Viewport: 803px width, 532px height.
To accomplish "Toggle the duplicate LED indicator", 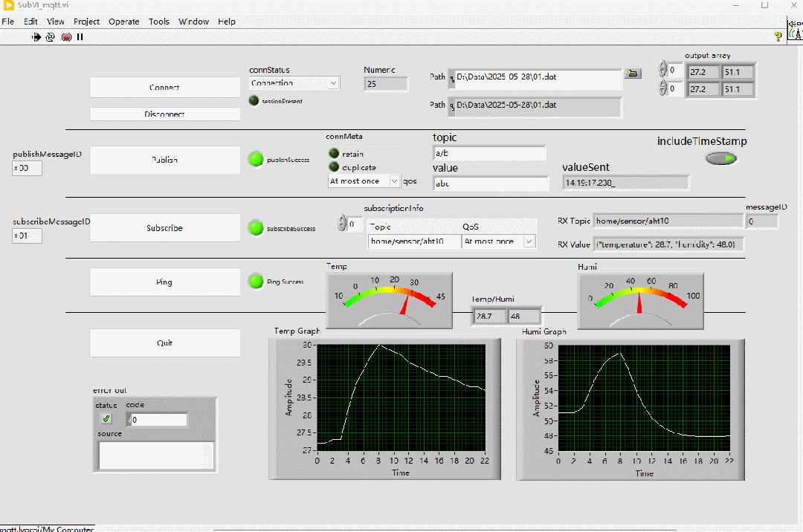I will pyautogui.click(x=334, y=167).
